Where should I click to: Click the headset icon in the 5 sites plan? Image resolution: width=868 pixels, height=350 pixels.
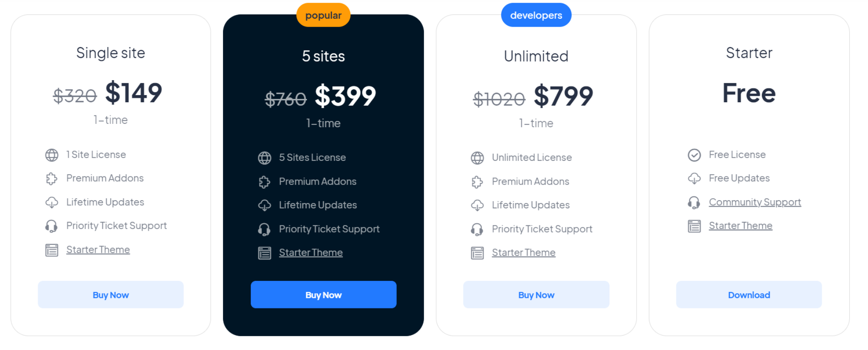(x=264, y=230)
